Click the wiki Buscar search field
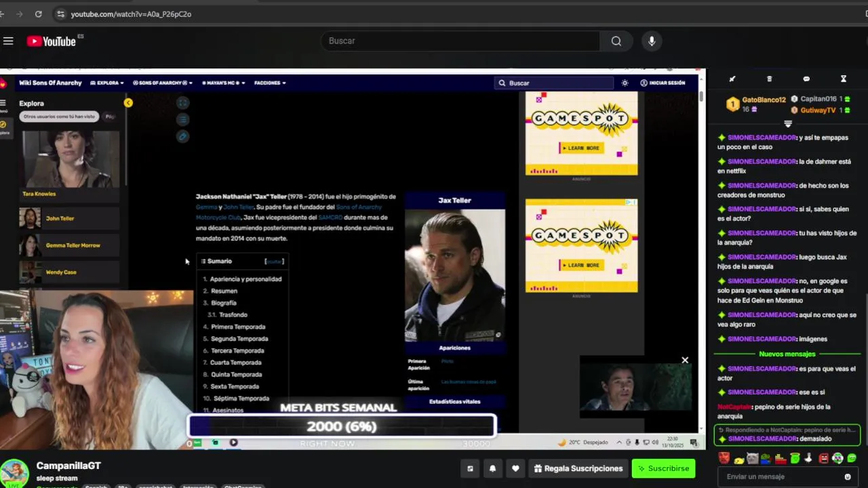Image resolution: width=868 pixels, height=488 pixels. pyautogui.click(x=554, y=83)
